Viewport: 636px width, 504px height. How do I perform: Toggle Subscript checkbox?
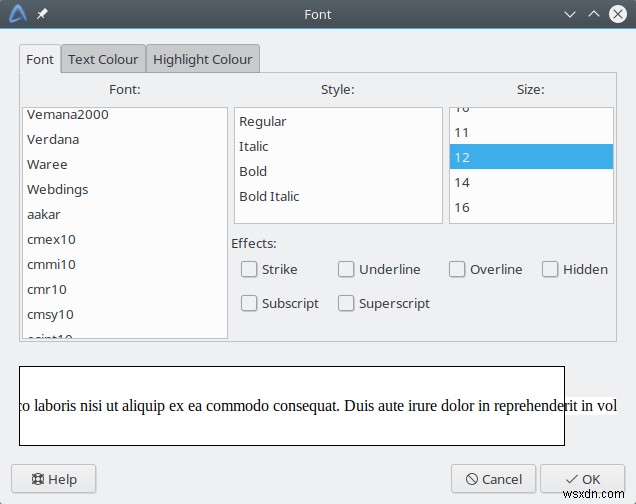(x=249, y=303)
